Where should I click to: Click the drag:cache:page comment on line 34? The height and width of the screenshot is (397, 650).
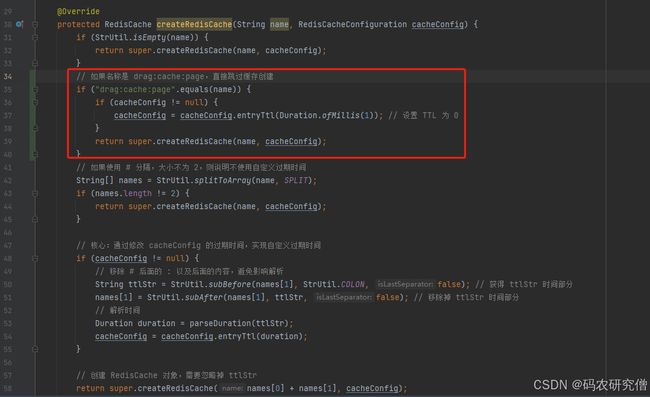click(x=175, y=77)
